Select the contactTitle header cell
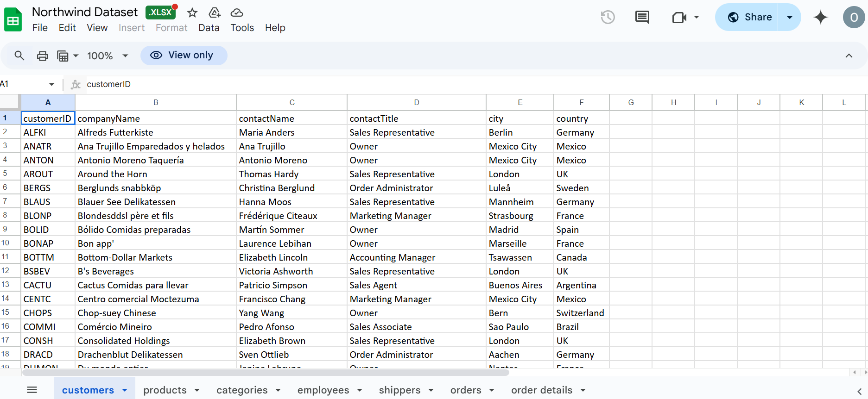The image size is (868, 399). [x=417, y=118]
